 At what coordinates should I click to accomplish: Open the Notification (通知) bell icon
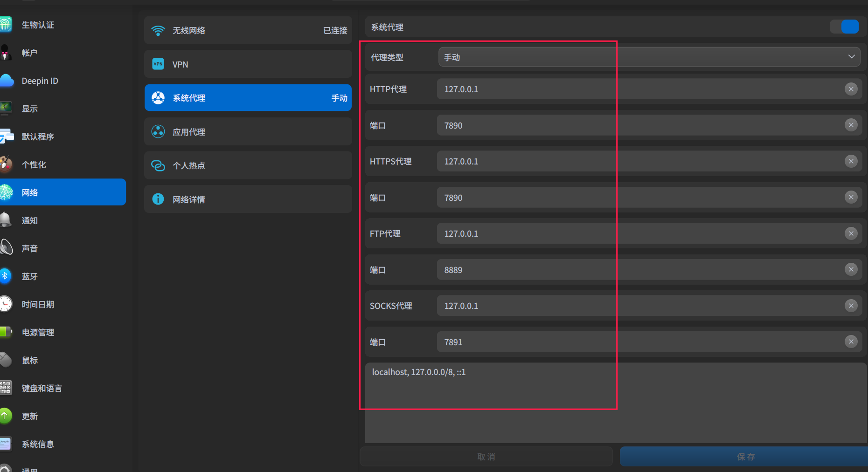[x=6, y=220]
